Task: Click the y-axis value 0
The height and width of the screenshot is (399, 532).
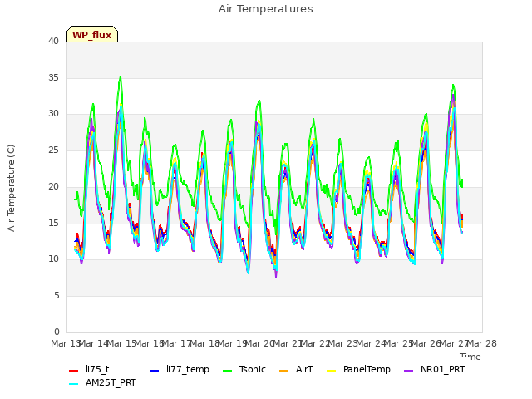Action: pos(57,332)
